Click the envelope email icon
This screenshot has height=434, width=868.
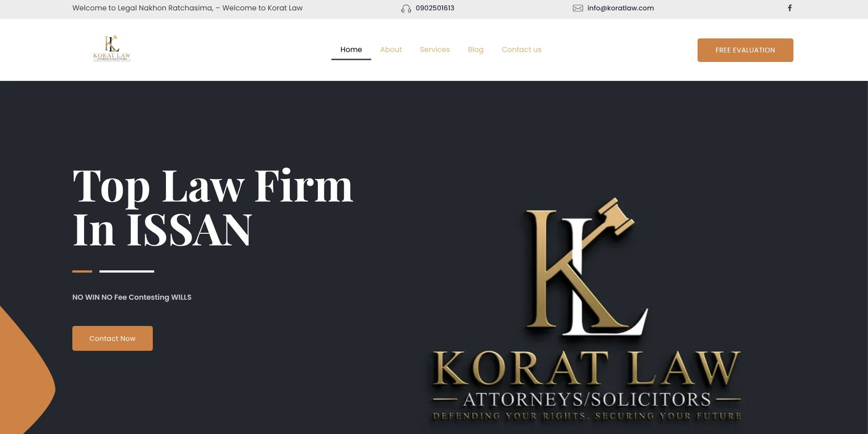click(578, 8)
